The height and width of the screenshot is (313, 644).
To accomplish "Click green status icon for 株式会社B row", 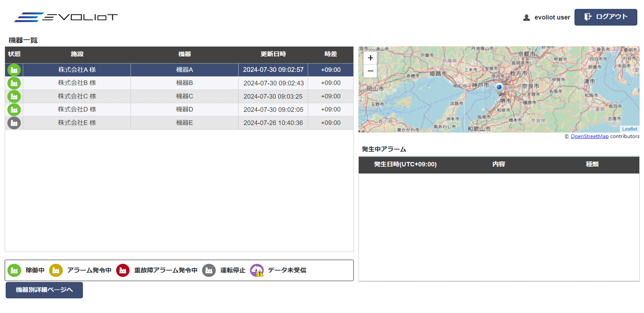I will tap(14, 83).
